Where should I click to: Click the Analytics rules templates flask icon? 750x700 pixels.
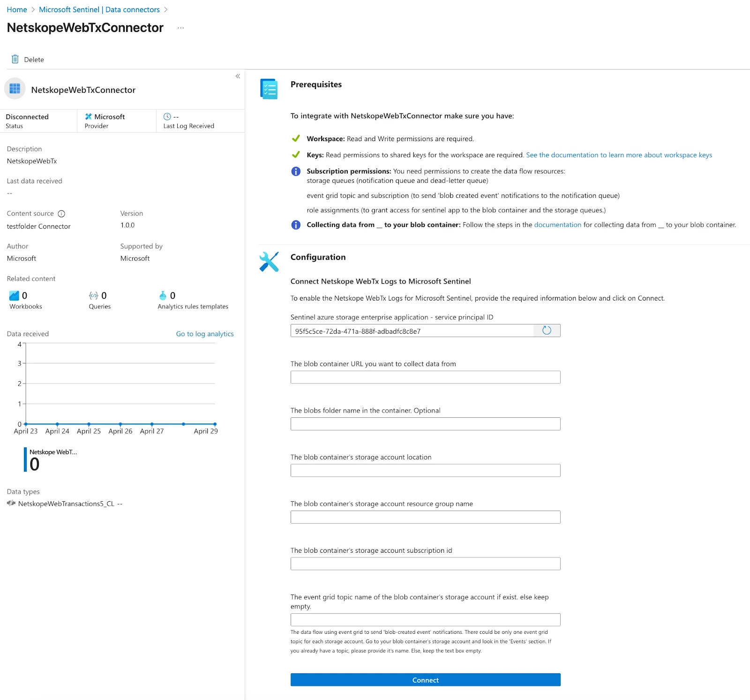coord(163,295)
